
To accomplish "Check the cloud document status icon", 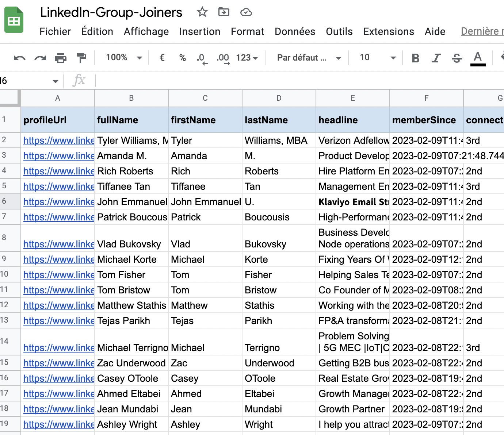I will (x=246, y=12).
